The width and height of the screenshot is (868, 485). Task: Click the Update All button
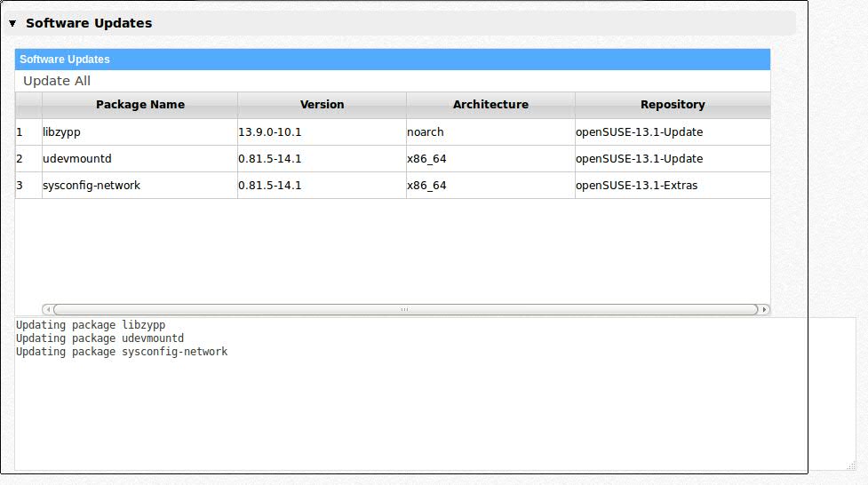pyautogui.click(x=57, y=81)
